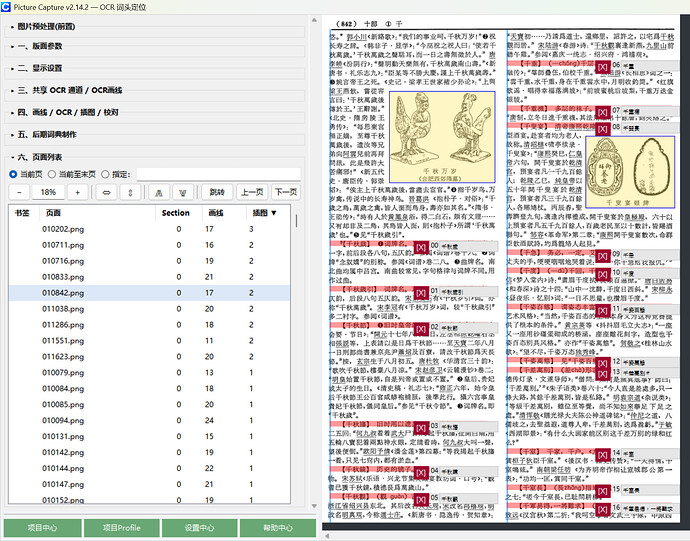Select the 010711.png row

[149, 245]
